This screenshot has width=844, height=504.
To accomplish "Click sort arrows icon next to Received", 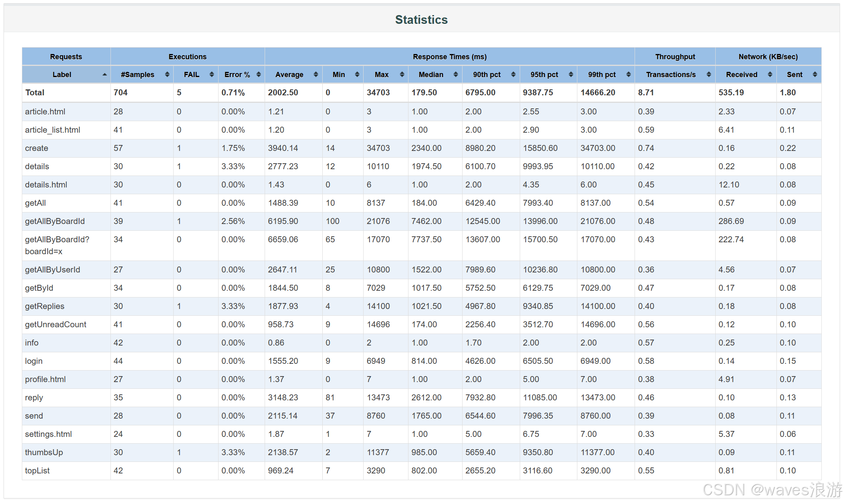I will click(x=770, y=75).
